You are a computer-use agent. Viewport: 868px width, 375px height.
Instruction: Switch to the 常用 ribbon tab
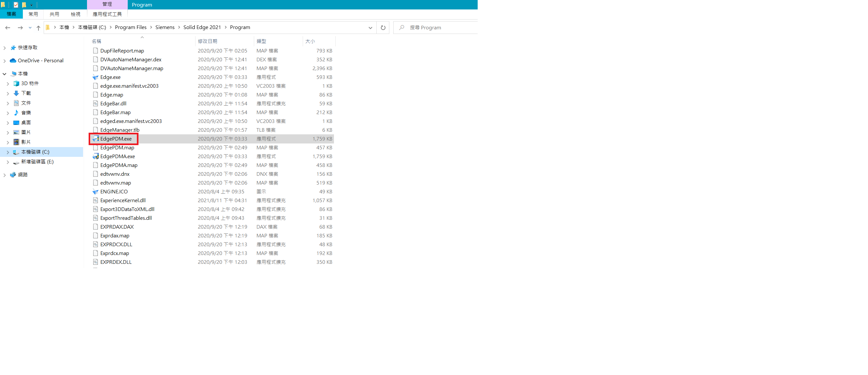point(33,14)
